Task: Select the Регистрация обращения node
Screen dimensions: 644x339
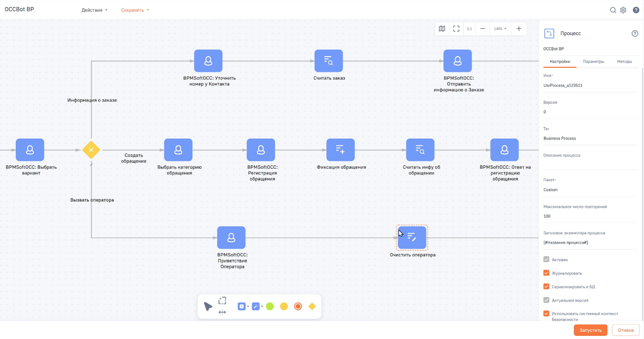Action: pyautogui.click(x=260, y=150)
